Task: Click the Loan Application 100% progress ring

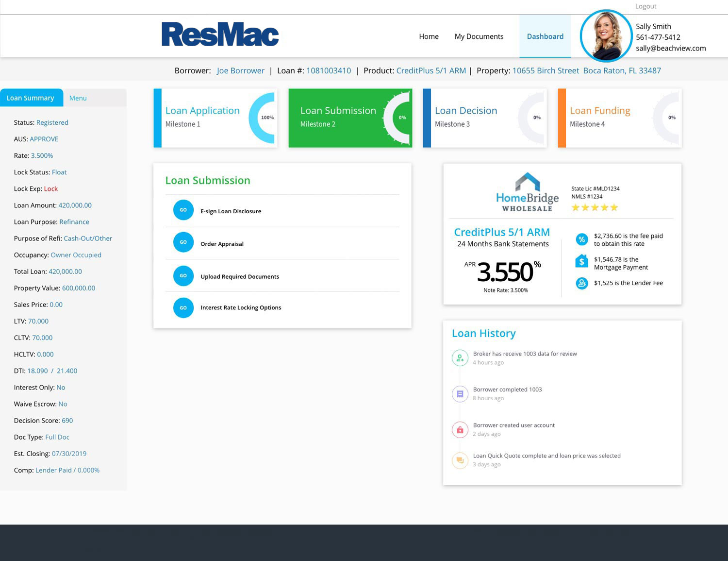Action: pyautogui.click(x=264, y=118)
